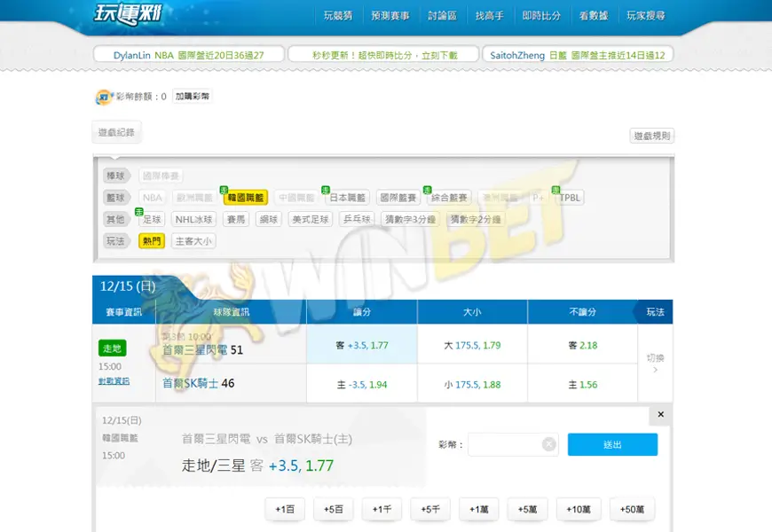Select the NHL冰球 filter
The image size is (772, 532).
pos(194,219)
